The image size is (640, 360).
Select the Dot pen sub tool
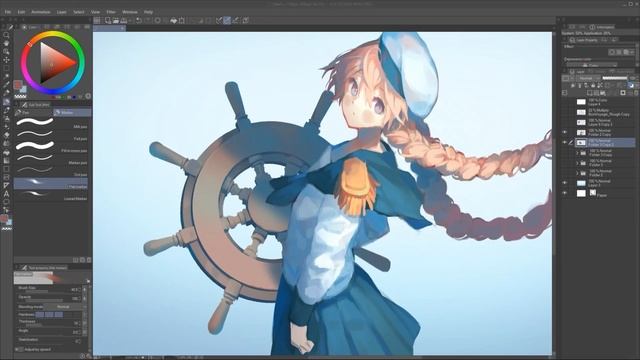point(51,170)
